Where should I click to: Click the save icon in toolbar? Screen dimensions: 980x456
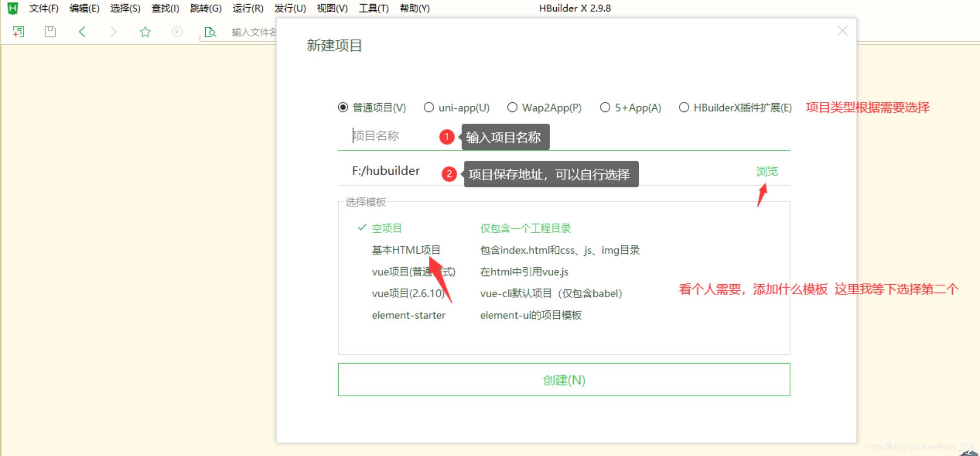pos(50,32)
